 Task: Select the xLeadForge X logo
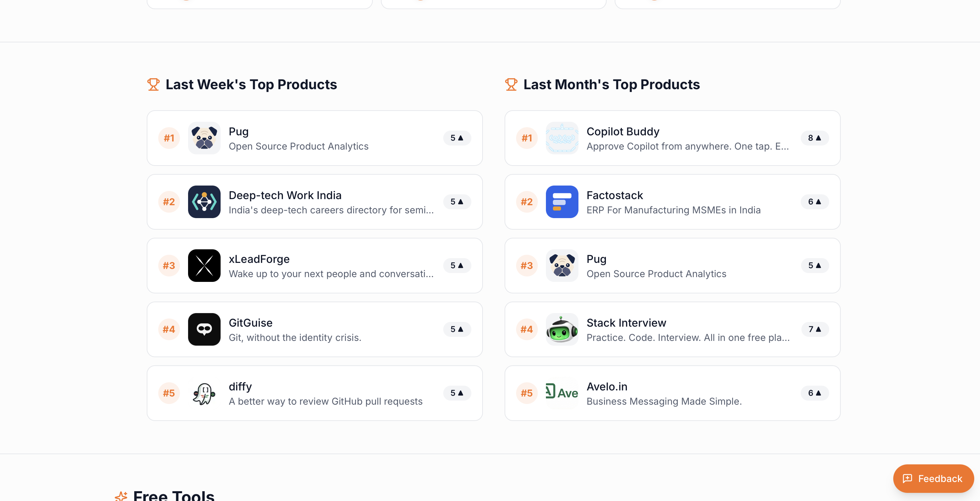point(204,265)
